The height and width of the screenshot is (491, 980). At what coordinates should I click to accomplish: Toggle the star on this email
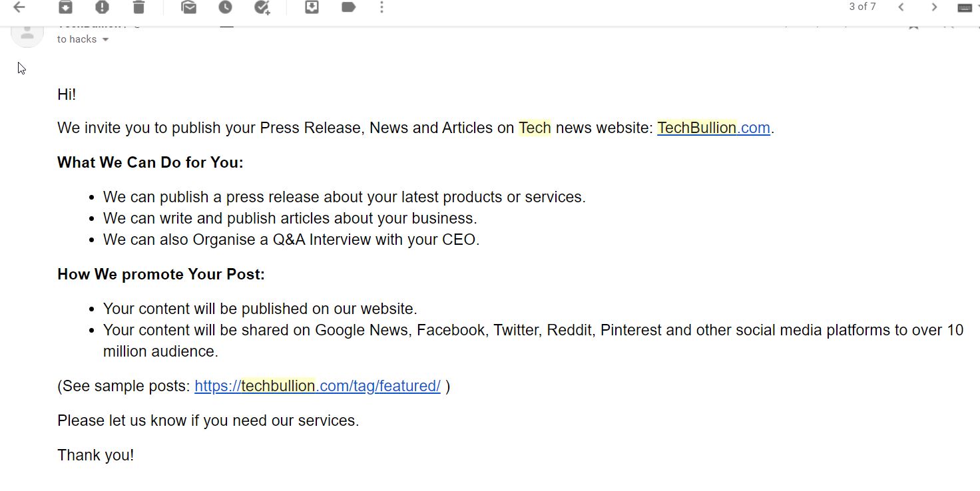pos(914,25)
